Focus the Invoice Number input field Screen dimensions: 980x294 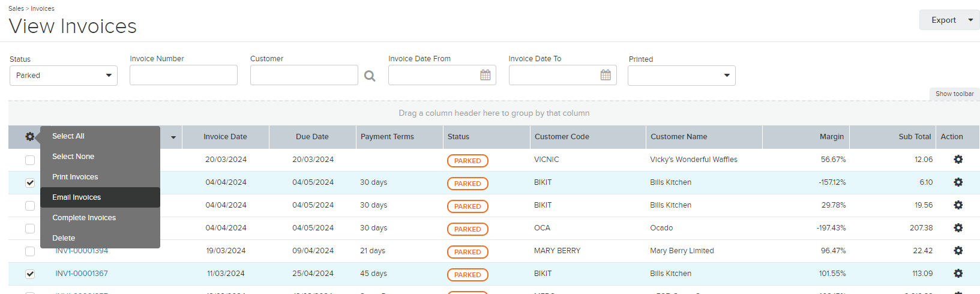coord(184,75)
